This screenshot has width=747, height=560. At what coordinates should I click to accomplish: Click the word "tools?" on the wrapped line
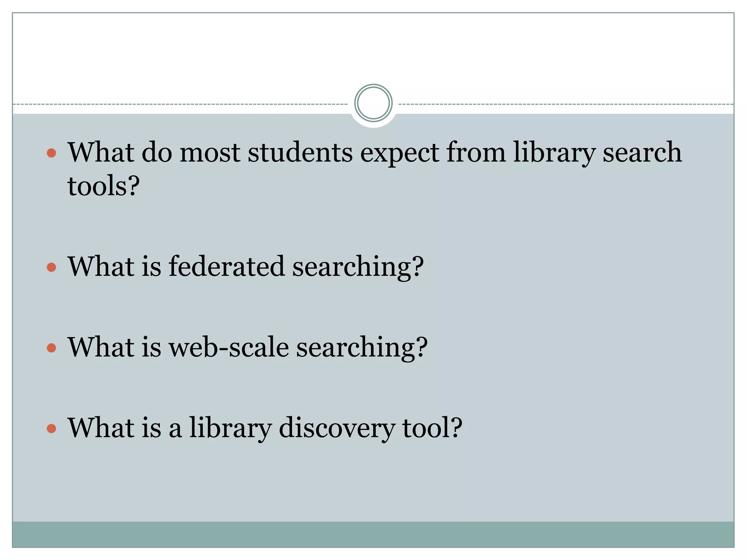pos(104,186)
